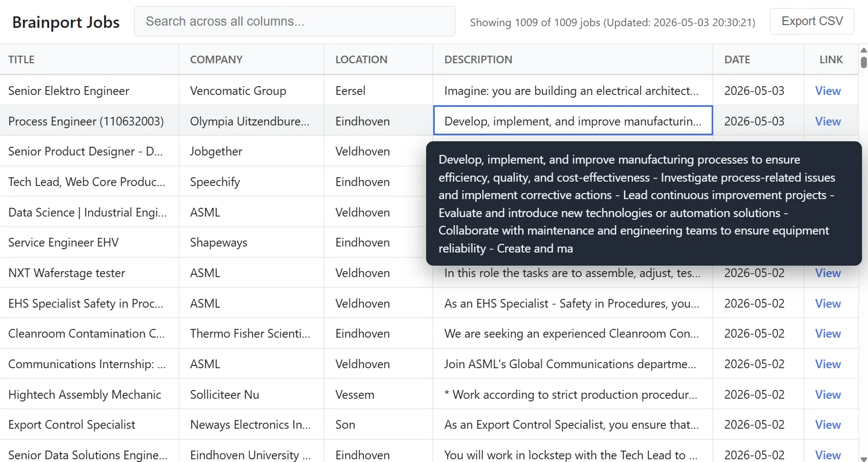This screenshot has height=462, width=868.
Task: Click the 'Showing 1009 of 1009 jobs' status text
Action: click(612, 22)
